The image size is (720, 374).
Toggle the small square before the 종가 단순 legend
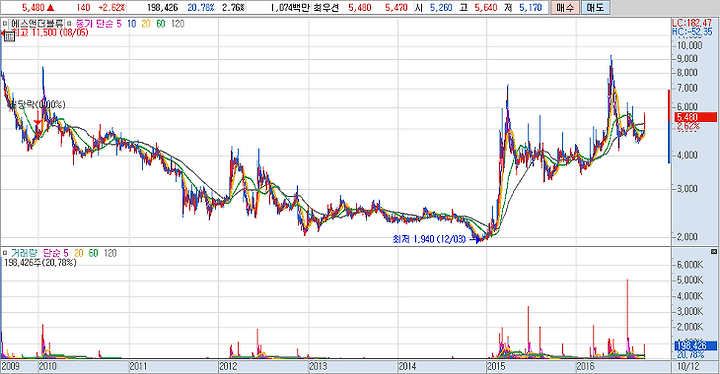tap(69, 23)
